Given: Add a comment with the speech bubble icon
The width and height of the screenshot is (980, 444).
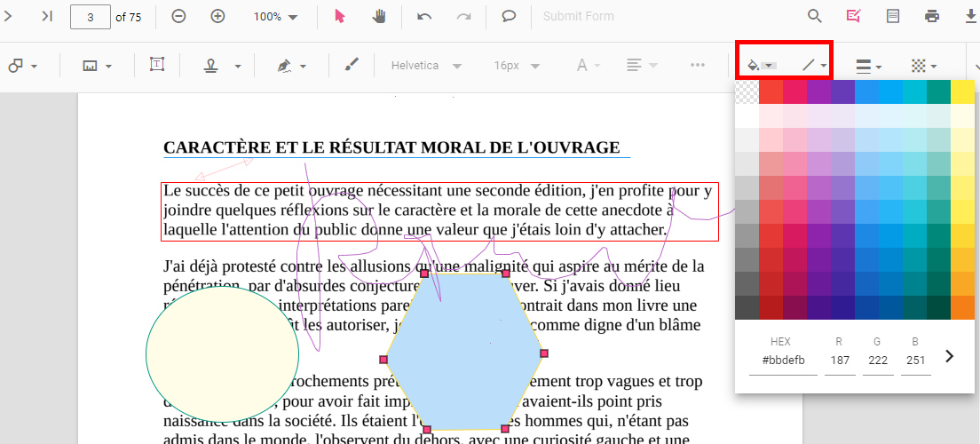Looking at the screenshot, I should (509, 16).
